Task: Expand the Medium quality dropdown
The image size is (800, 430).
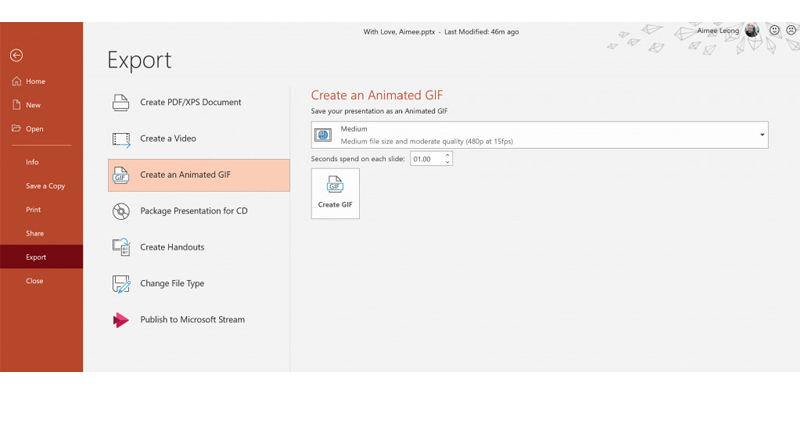Action: [x=761, y=135]
